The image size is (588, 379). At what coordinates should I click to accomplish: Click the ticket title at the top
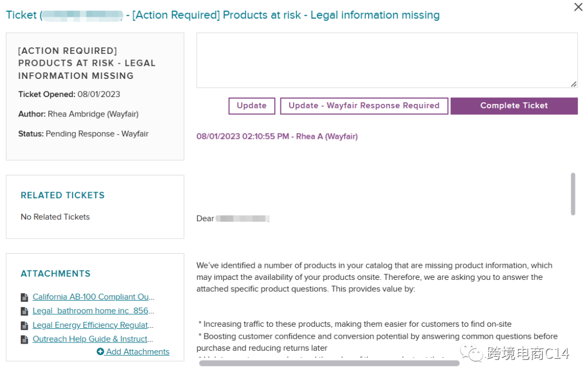(x=223, y=15)
